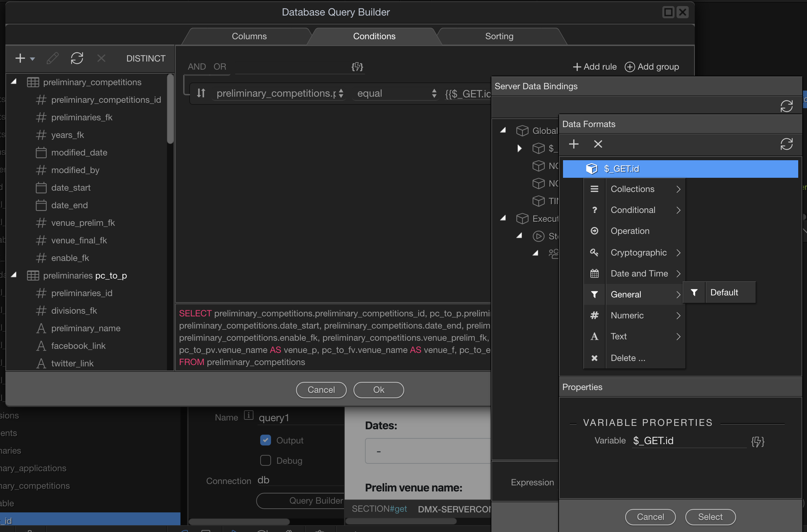Image resolution: width=807 pixels, height=532 pixels.
Task: Remove the data format with X icon
Action: point(598,144)
